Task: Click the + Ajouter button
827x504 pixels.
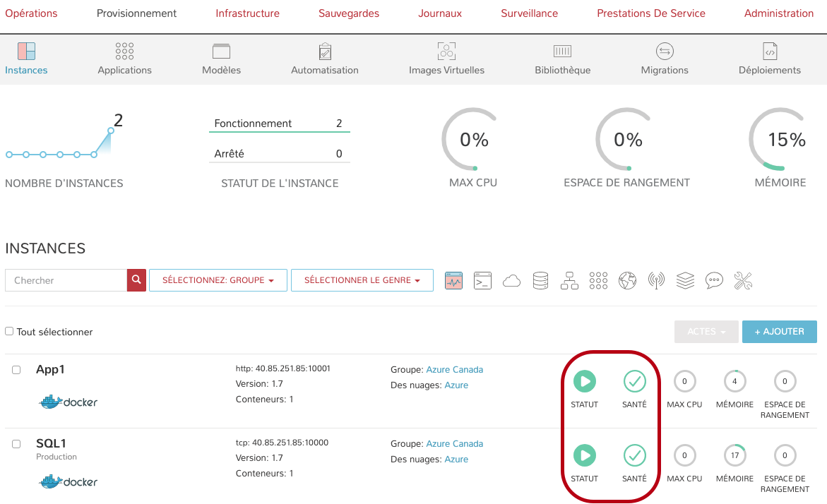Action: click(779, 332)
